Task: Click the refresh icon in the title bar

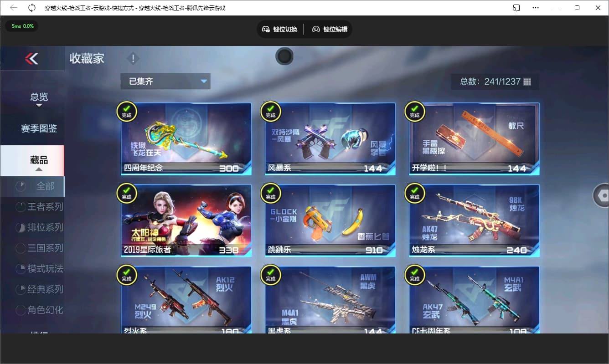Action: pos(31,7)
